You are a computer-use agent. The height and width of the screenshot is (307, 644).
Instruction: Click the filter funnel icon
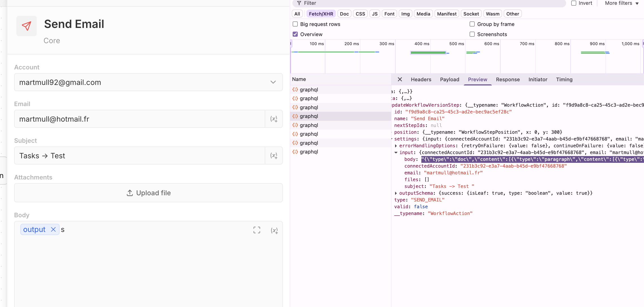pyautogui.click(x=299, y=3)
